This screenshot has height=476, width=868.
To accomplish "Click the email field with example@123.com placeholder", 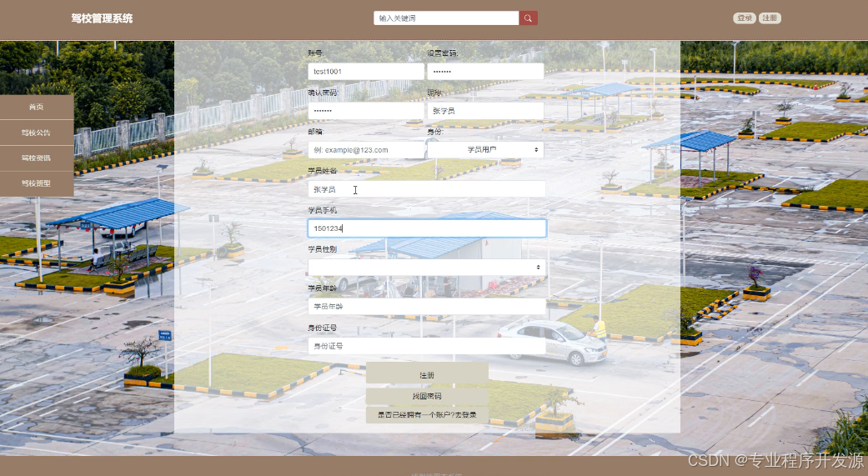I will click(366, 150).
